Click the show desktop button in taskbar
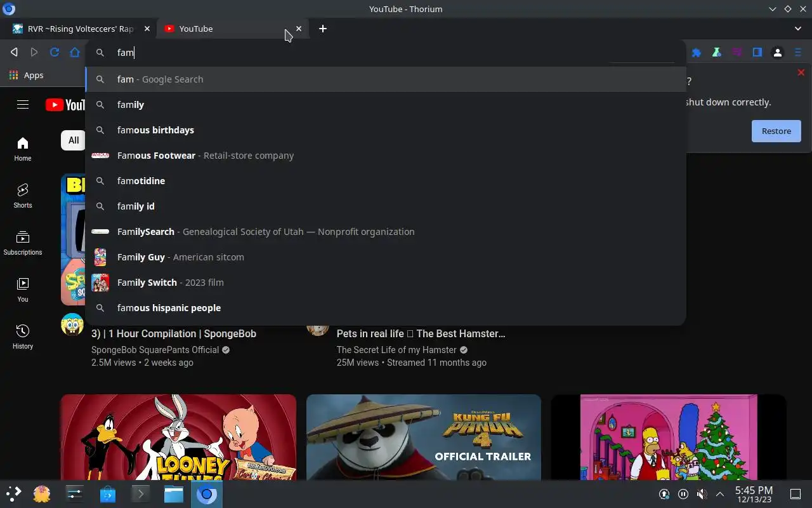This screenshot has width=812, height=508. [796, 494]
